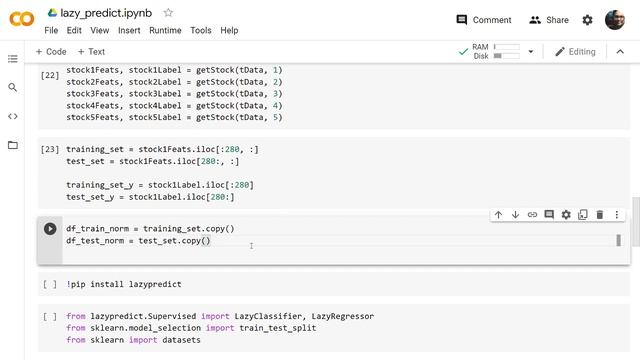The height and width of the screenshot is (360, 640).
Task: Select cell 23 execution counter
Action: 50,149
